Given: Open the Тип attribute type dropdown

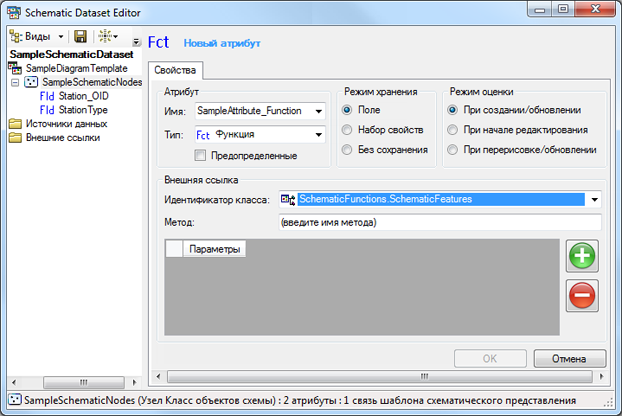Looking at the screenshot, I should click(319, 135).
